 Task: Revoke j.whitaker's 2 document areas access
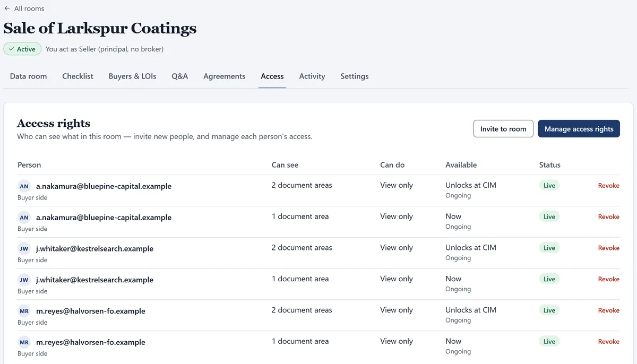[x=609, y=248]
